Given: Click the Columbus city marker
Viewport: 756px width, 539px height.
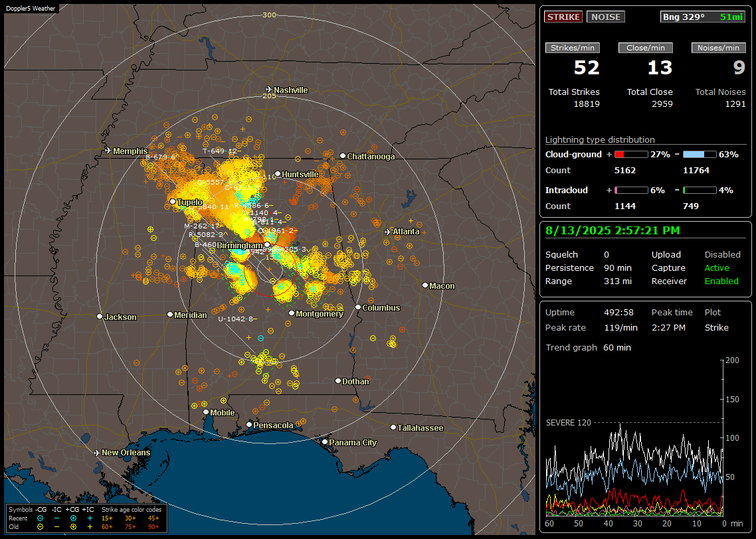Looking at the screenshot, I should (x=358, y=307).
